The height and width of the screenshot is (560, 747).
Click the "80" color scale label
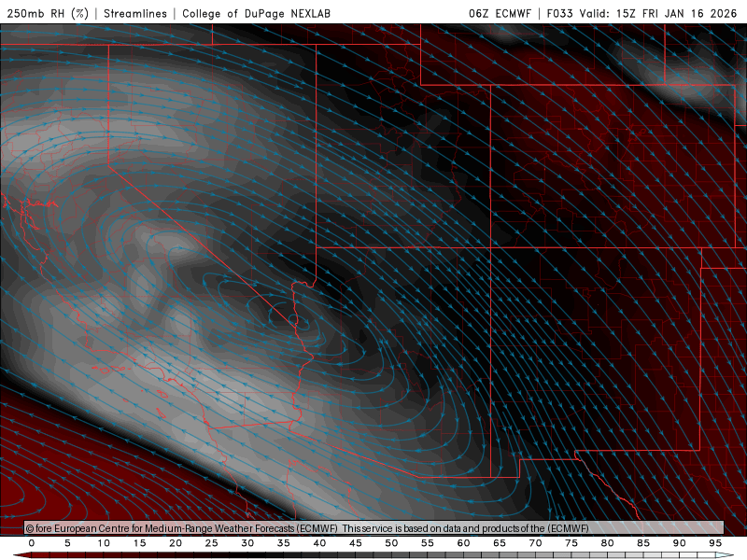(x=607, y=543)
